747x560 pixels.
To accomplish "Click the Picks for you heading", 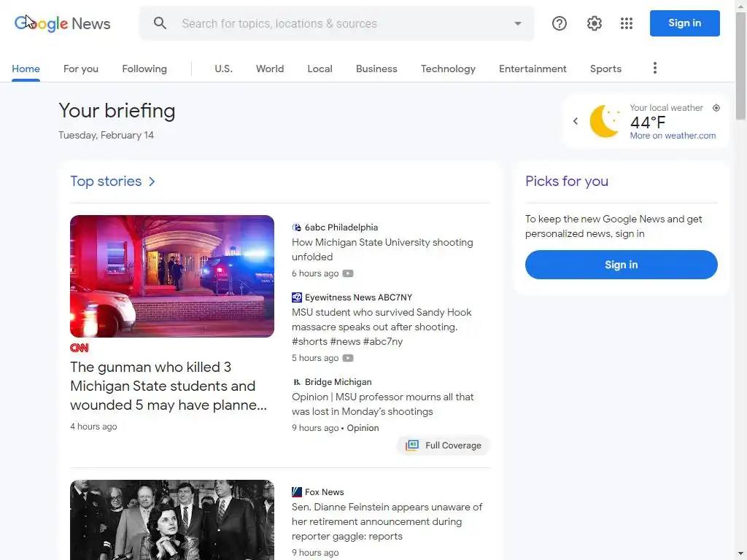I will 567,182.
